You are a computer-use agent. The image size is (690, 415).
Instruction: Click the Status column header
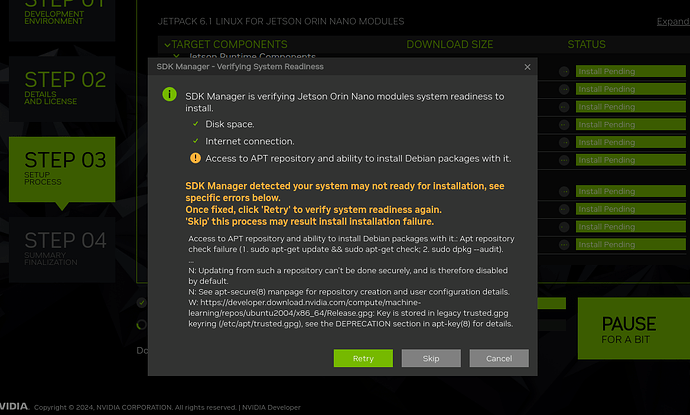(586, 44)
